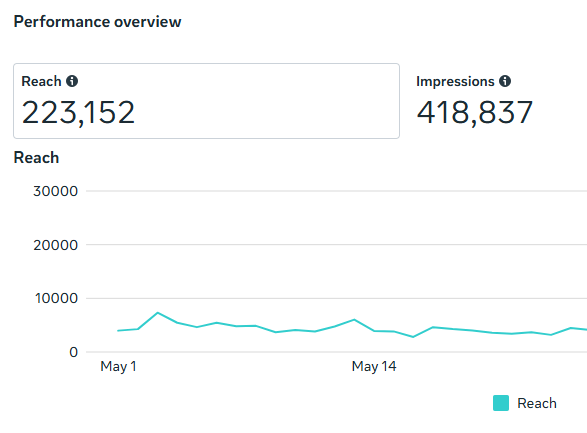The height and width of the screenshot is (433, 587).
Task: Click the reach line's highest peak
Action: (158, 312)
